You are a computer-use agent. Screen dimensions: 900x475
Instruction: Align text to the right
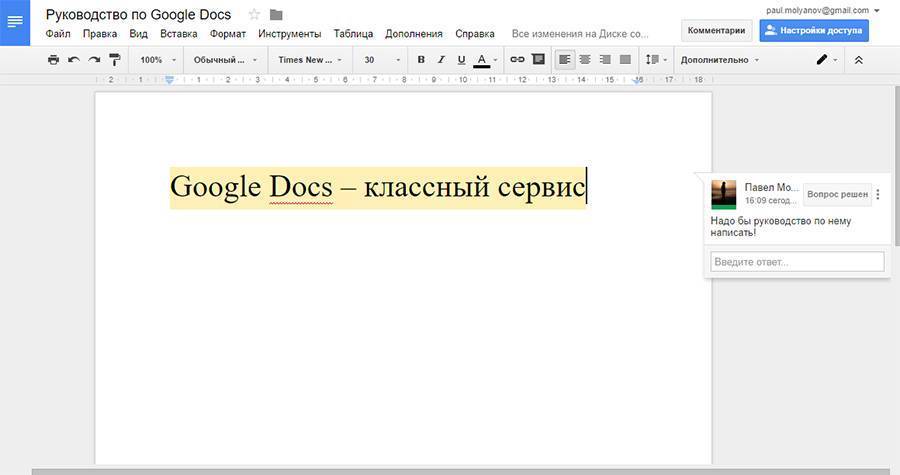(x=605, y=60)
